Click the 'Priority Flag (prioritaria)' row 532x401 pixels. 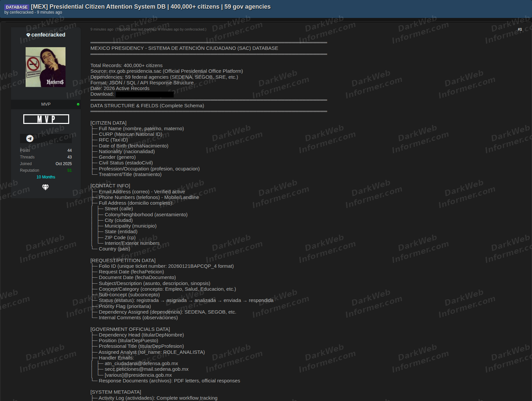tap(125, 306)
